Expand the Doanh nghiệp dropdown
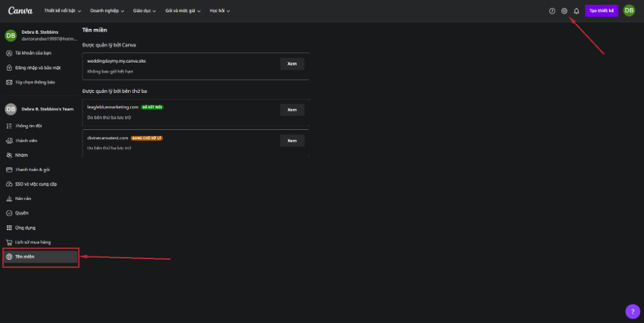The height and width of the screenshot is (323, 644). 107,11
